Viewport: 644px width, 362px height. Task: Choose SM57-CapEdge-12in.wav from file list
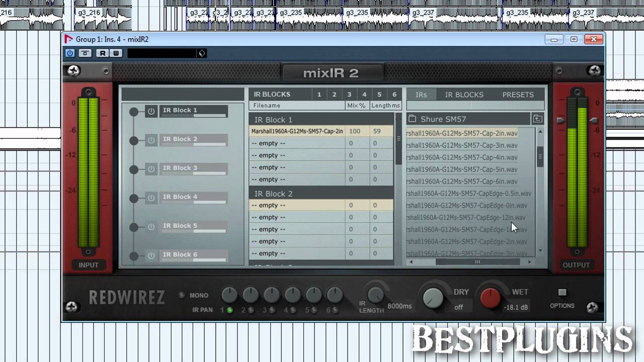click(x=466, y=218)
